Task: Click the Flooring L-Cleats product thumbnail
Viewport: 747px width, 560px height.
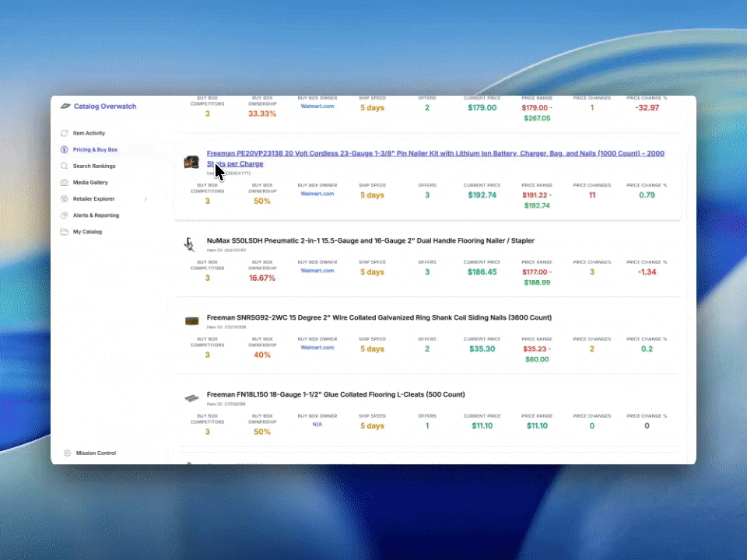Action: tap(191, 398)
